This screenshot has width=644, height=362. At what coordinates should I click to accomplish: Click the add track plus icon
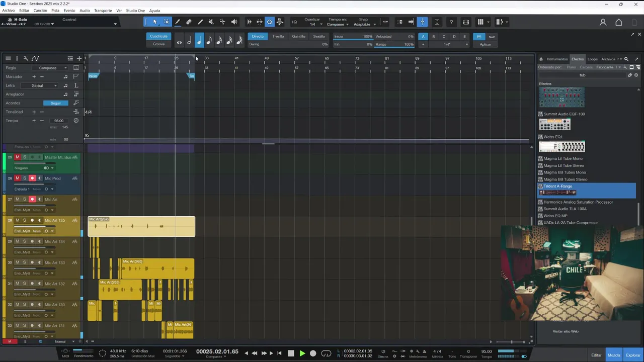pos(79,58)
